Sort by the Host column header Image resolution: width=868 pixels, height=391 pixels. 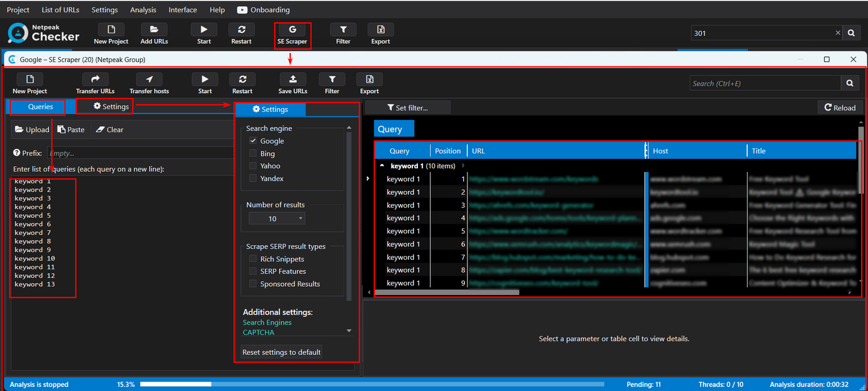point(697,151)
